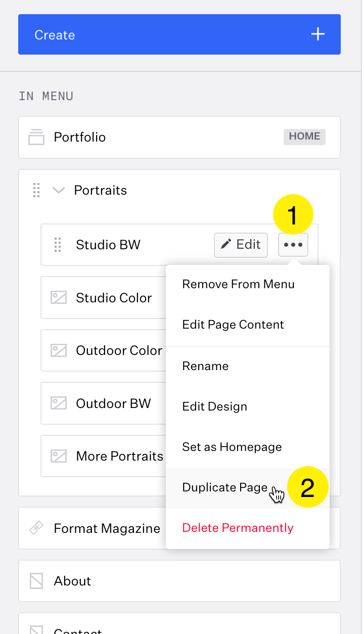Image resolution: width=364 pixels, height=634 pixels.
Task: Click the Outdoor Color gallery icon
Action: click(x=59, y=350)
